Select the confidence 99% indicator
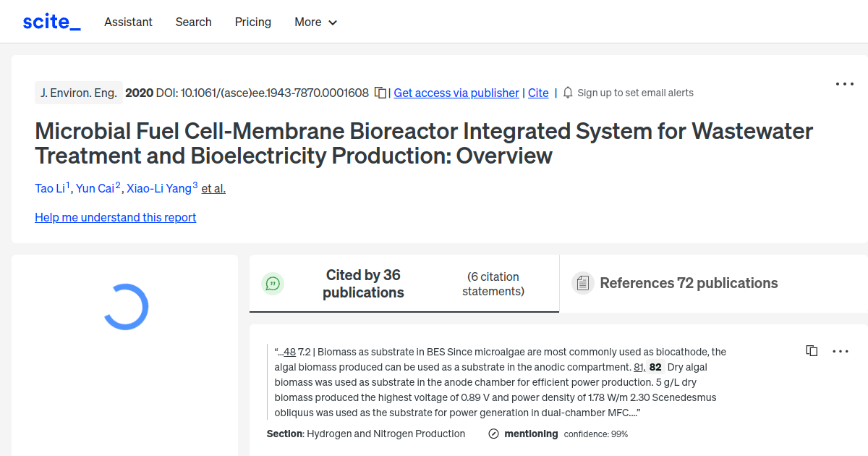 595,434
